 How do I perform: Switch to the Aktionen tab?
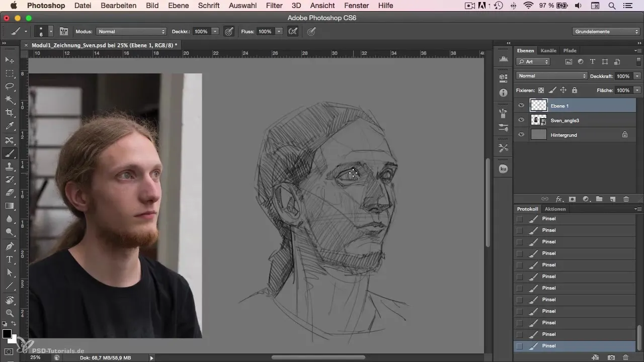coord(555,209)
